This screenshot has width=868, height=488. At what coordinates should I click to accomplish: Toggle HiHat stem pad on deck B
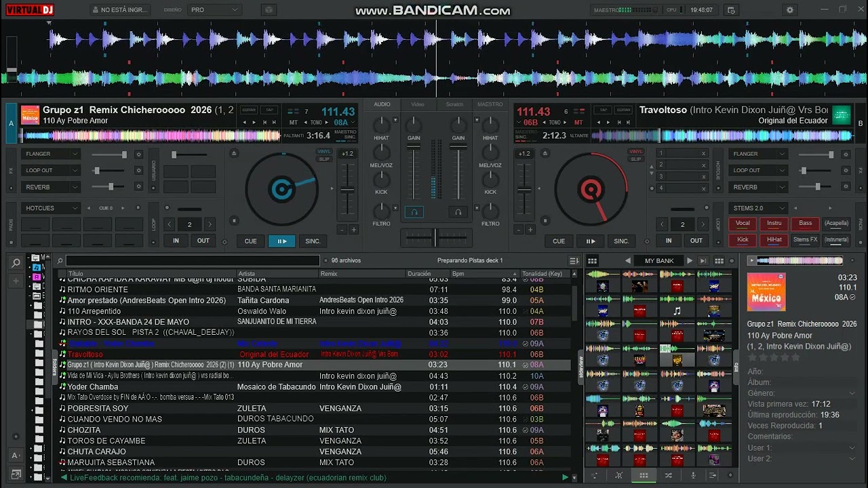coord(774,239)
